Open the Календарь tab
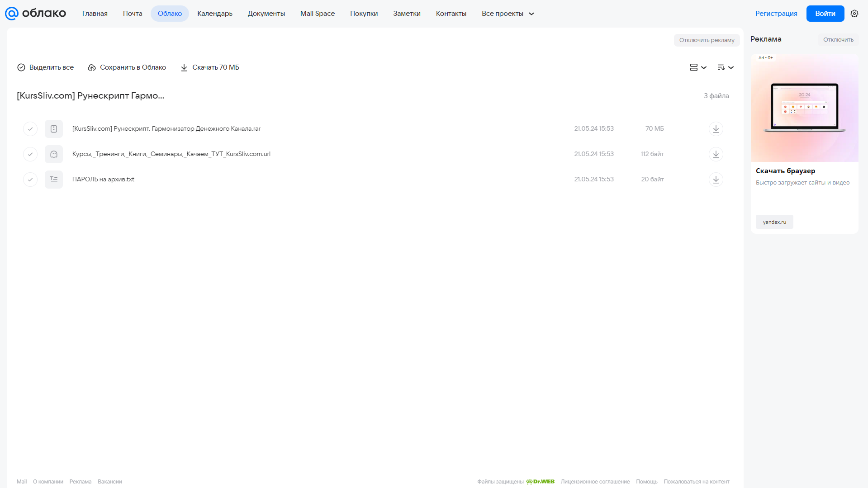Image resolution: width=868 pixels, height=488 pixels. coord(215,14)
